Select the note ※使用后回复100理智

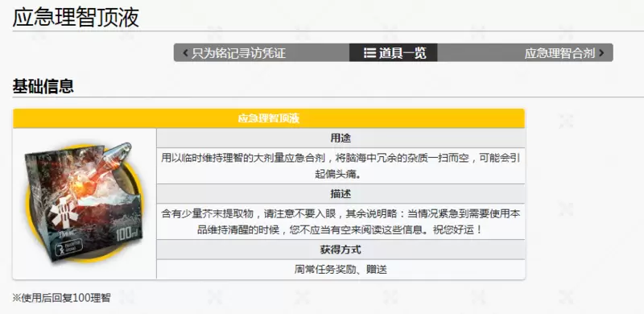click(x=62, y=298)
